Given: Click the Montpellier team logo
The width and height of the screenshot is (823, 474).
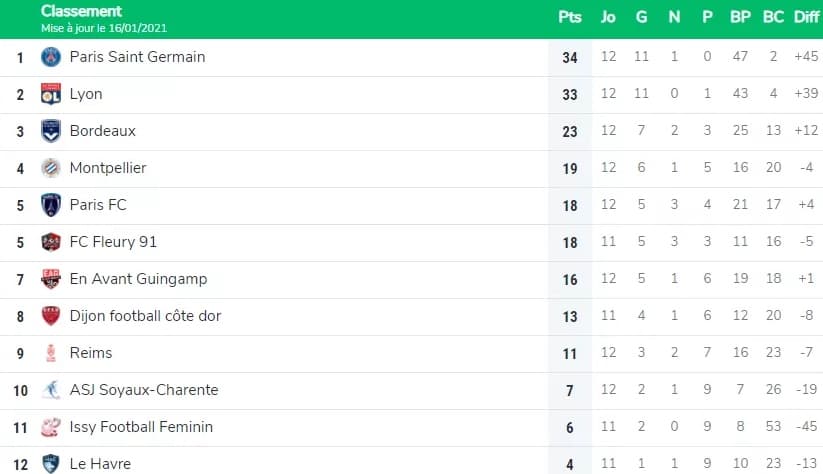Looking at the screenshot, I should coord(51,168).
